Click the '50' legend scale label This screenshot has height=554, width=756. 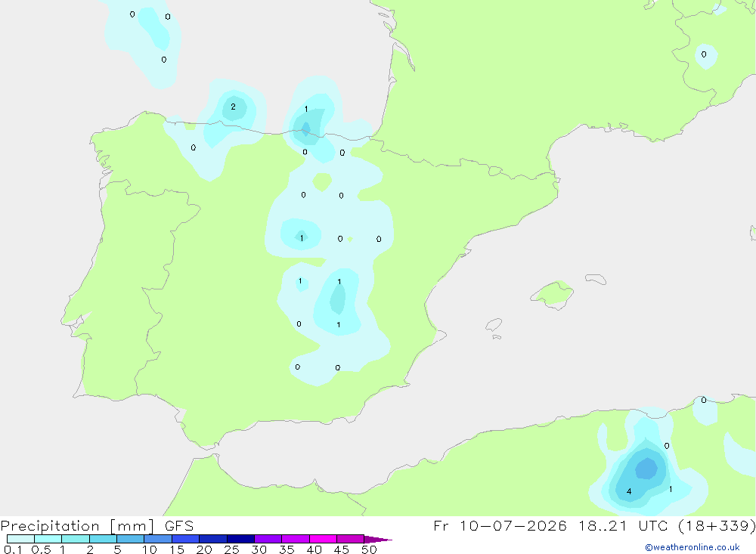click(369, 549)
